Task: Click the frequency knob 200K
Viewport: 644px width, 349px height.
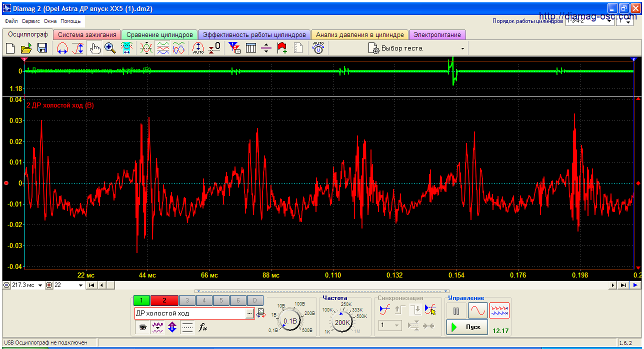Action: (x=342, y=322)
